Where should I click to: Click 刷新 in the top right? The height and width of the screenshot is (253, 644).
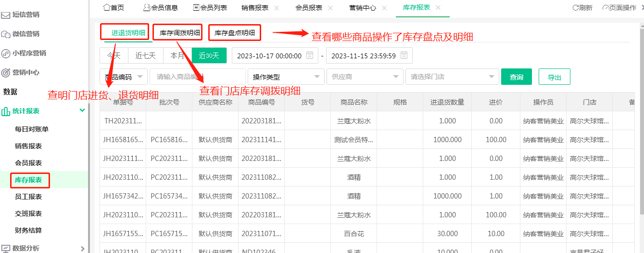(x=586, y=8)
